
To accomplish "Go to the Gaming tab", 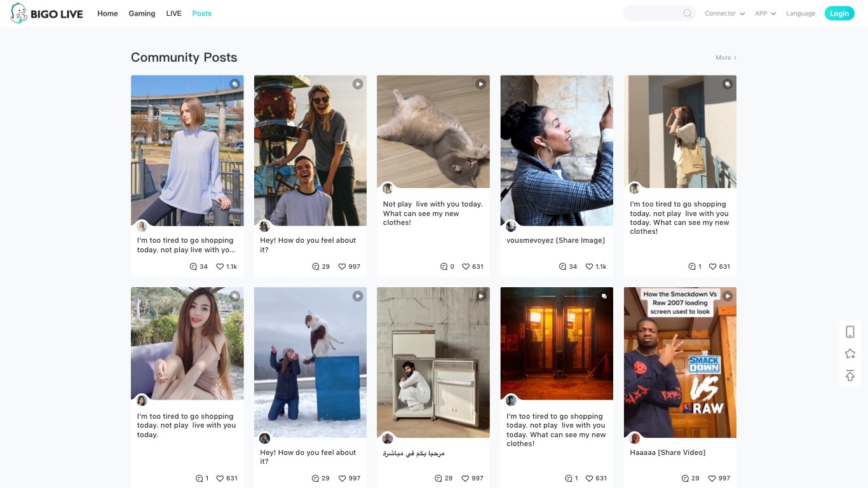I will click(142, 13).
